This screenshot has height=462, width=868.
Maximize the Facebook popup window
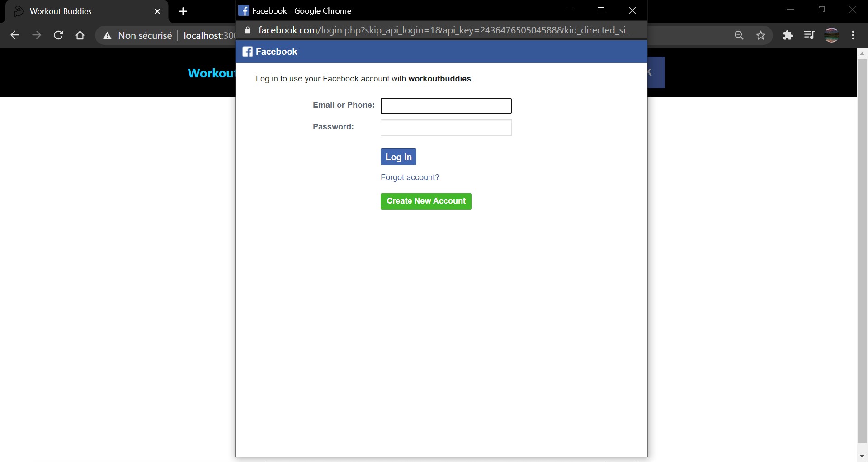tap(601, 10)
